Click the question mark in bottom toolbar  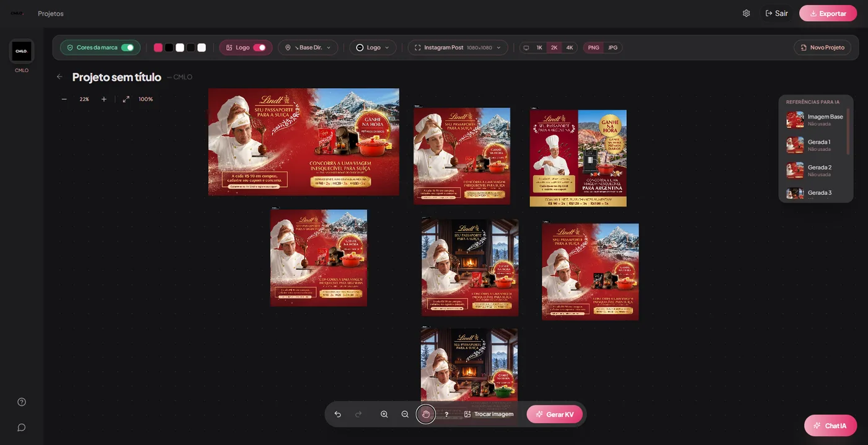[x=446, y=415]
